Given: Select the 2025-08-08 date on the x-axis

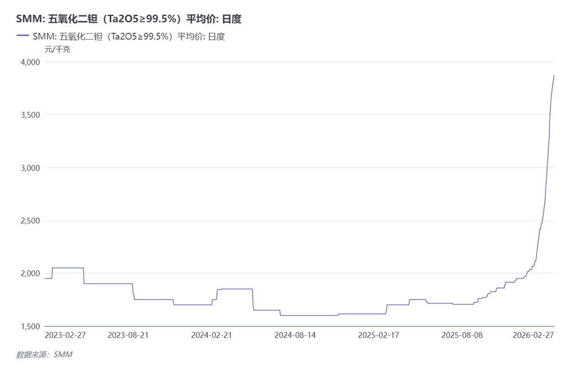Looking at the screenshot, I should click(x=462, y=335).
